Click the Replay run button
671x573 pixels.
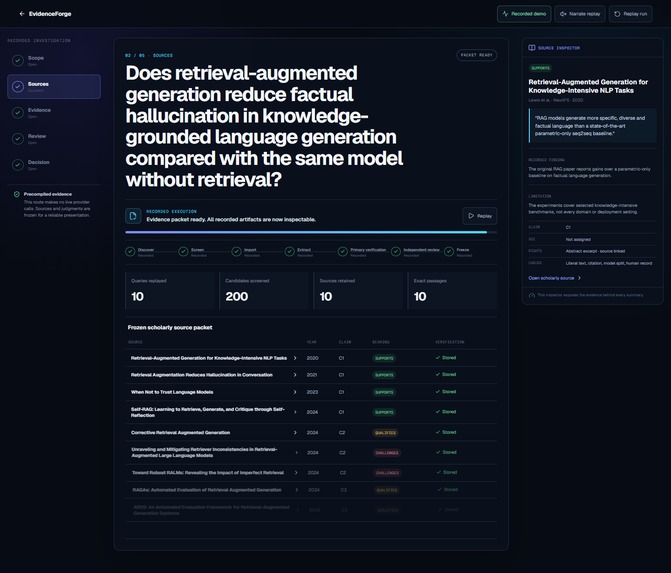click(x=631, y=14)
